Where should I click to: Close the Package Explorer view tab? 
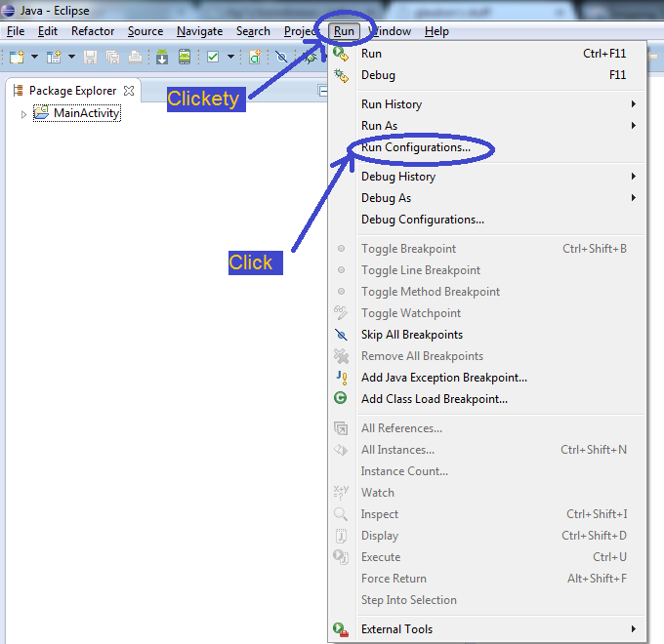tap(129, 91)
